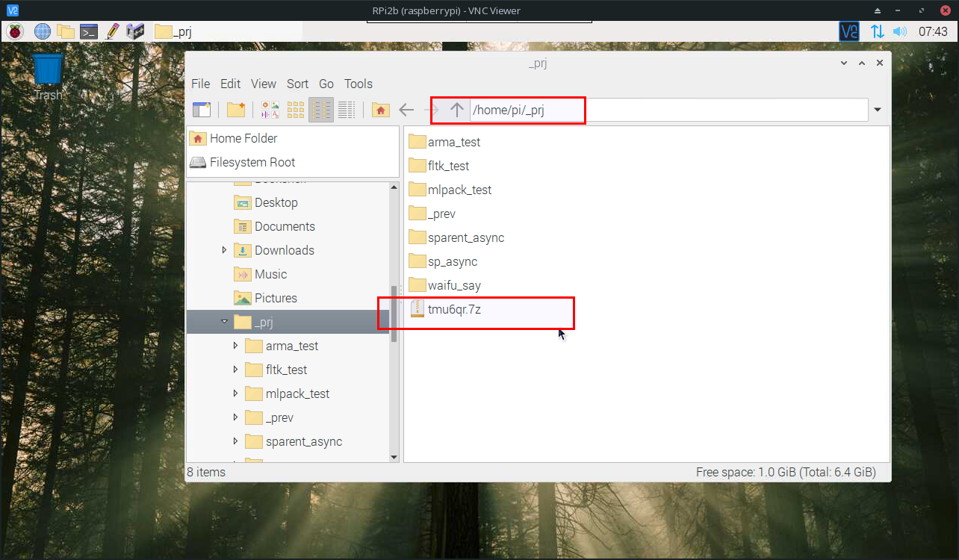Launch the web browser from the panel
The image size is (959, 560).
(x=43, y=31)
